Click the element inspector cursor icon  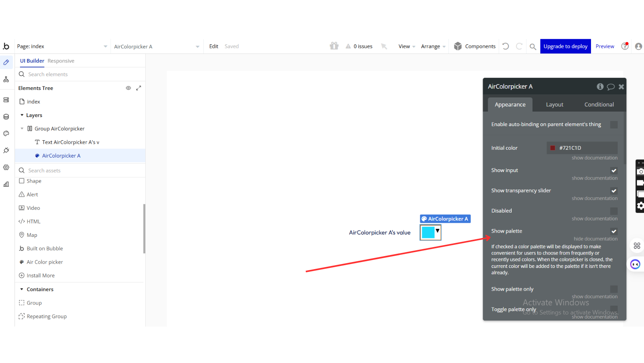(x=384, y=46)
